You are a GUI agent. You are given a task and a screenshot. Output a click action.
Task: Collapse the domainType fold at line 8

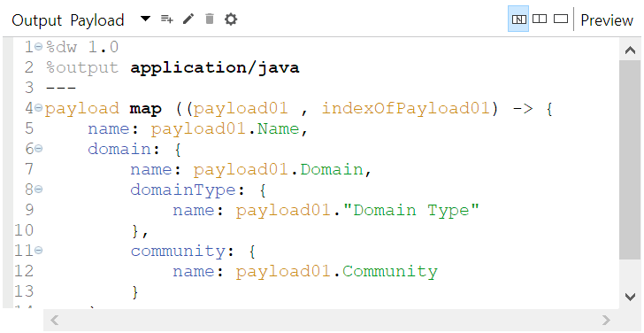39,190
